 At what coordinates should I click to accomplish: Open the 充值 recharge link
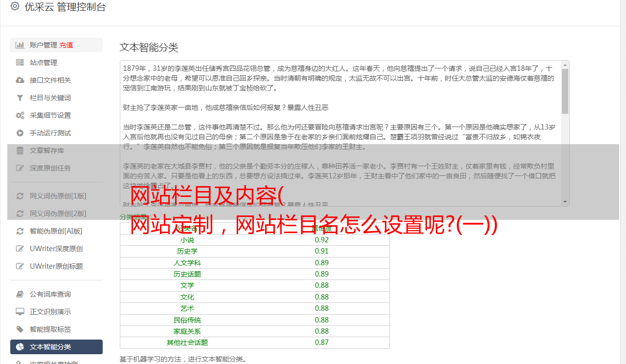tap(66, 45)
